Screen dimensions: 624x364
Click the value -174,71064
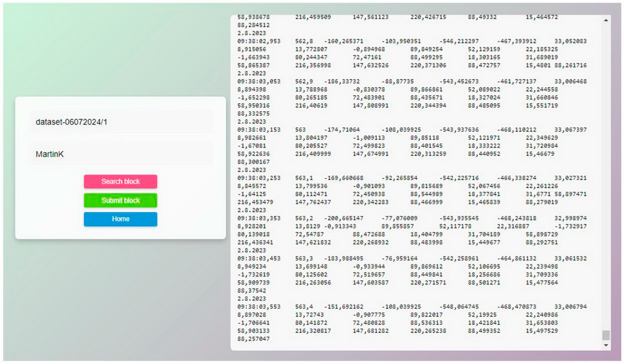[x=342, y=130]
